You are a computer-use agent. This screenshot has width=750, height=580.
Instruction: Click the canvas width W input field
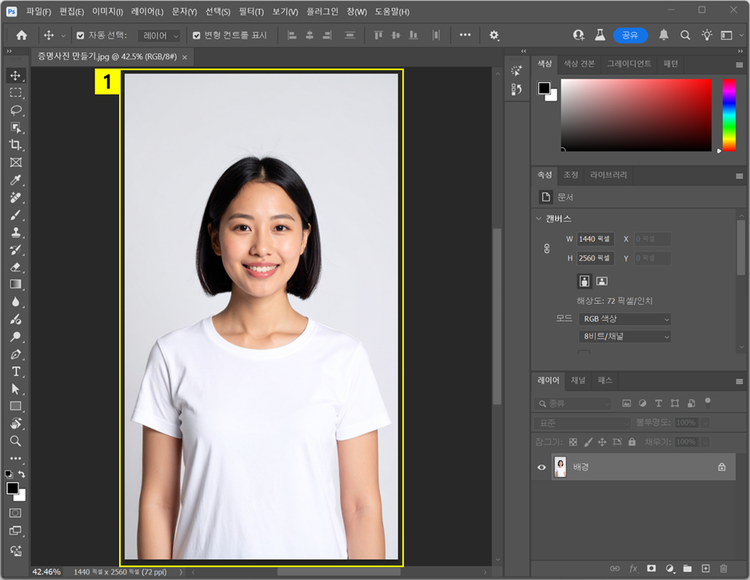[596, 239]
